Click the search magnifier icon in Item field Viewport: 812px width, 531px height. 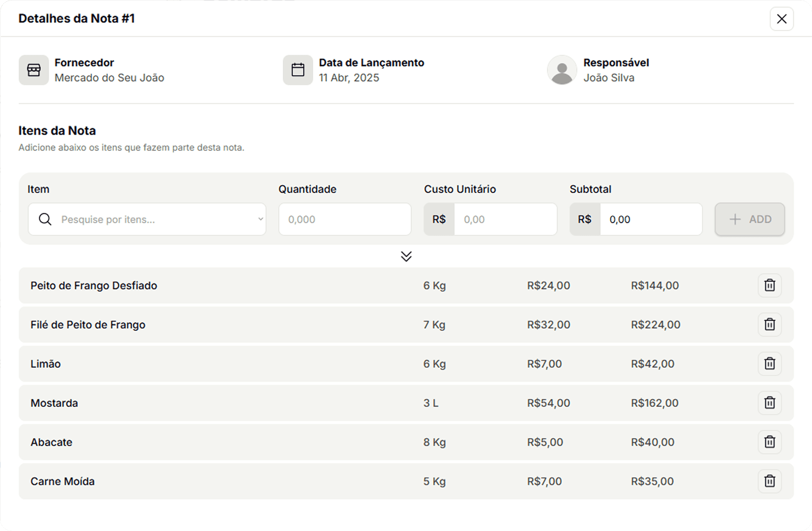pos(45,219)
